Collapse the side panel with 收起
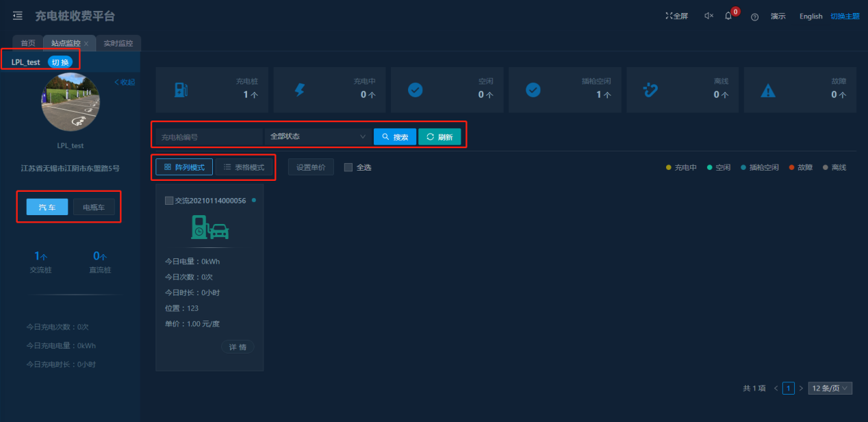 (x=125, y=82)
